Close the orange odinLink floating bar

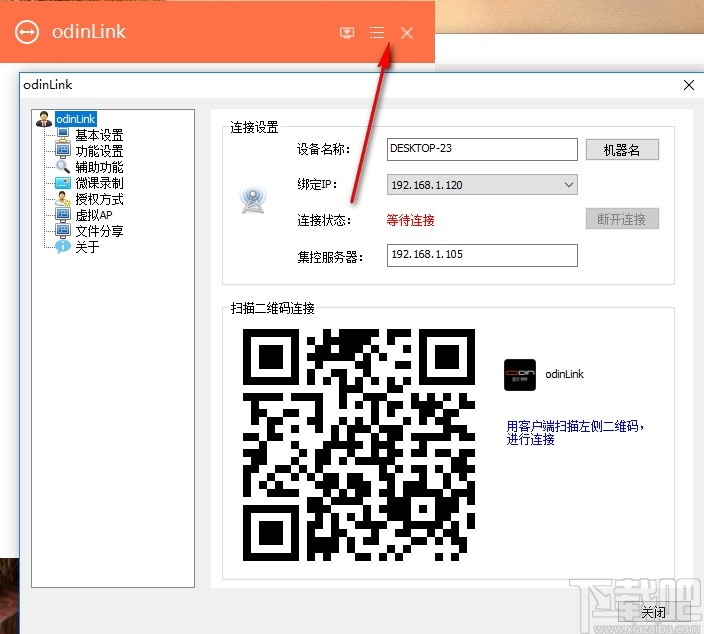(407, 33)
